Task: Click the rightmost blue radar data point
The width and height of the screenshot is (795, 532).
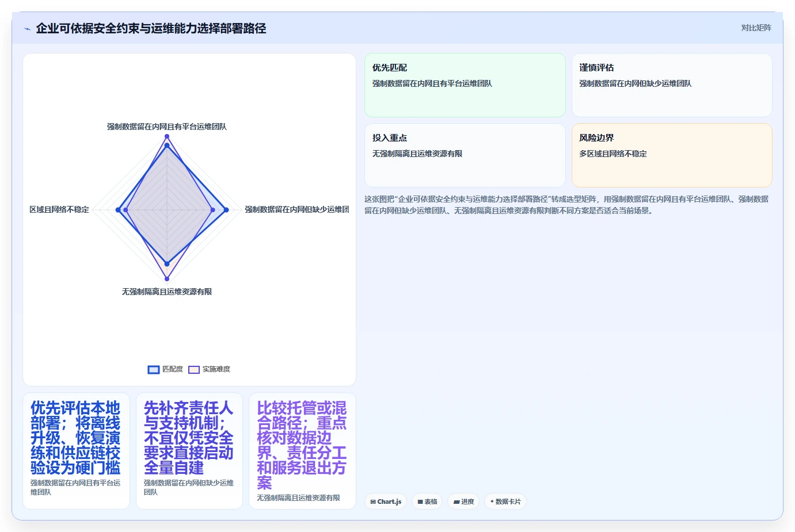Action: [226, 210]
